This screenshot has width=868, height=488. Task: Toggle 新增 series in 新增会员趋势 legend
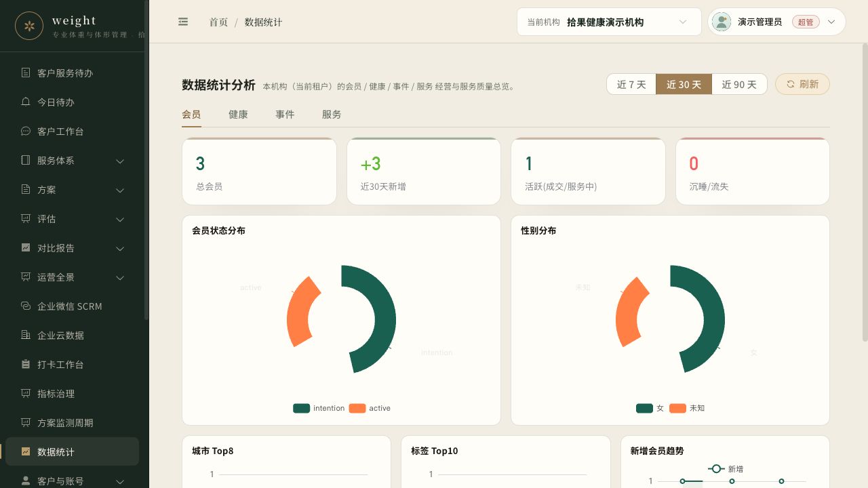coord(726,469)
